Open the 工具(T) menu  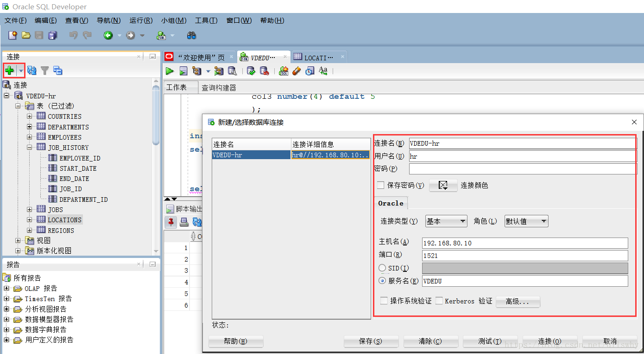coord(206,20)
